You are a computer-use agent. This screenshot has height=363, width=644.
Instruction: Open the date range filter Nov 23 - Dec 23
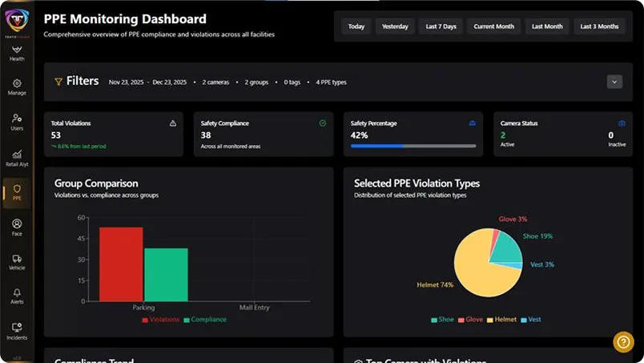(x=147, y=82)
